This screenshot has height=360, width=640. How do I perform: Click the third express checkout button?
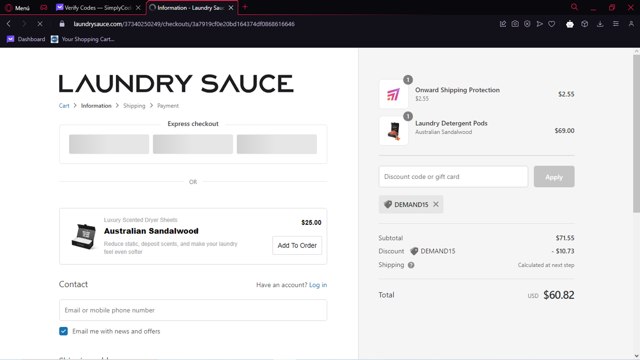tap(277, 144)
